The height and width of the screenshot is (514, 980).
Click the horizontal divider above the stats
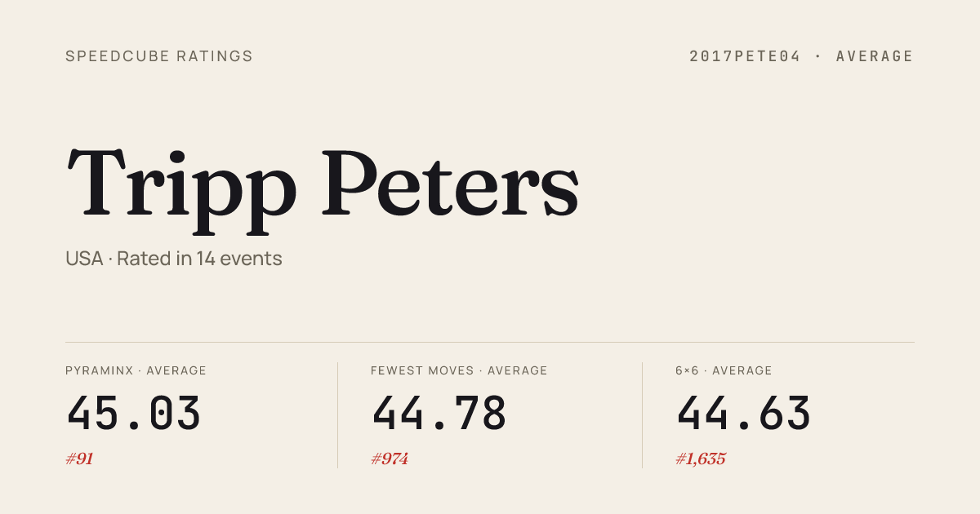(x=490, y=343)
